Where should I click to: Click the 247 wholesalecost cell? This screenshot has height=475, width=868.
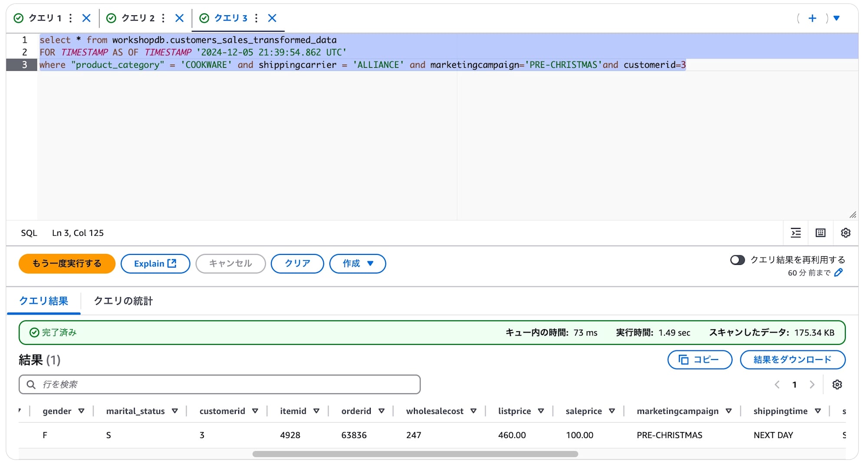pos(414,435)
